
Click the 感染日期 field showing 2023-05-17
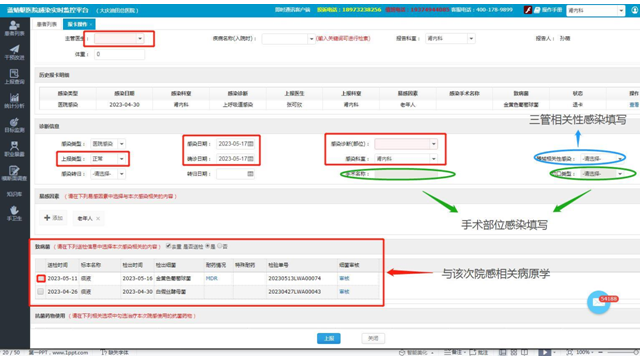[x=236, y=144]
